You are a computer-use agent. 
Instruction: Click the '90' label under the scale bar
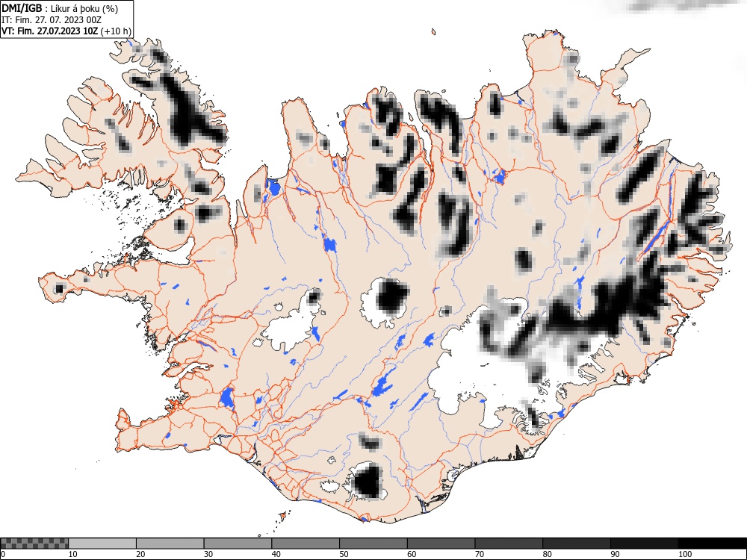[x=615, y=554]
